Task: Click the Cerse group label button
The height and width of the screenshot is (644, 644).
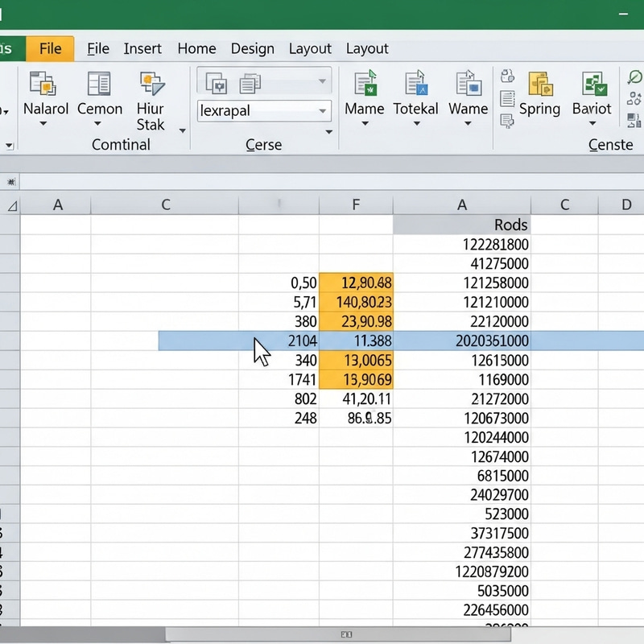Action: point(264,145)
